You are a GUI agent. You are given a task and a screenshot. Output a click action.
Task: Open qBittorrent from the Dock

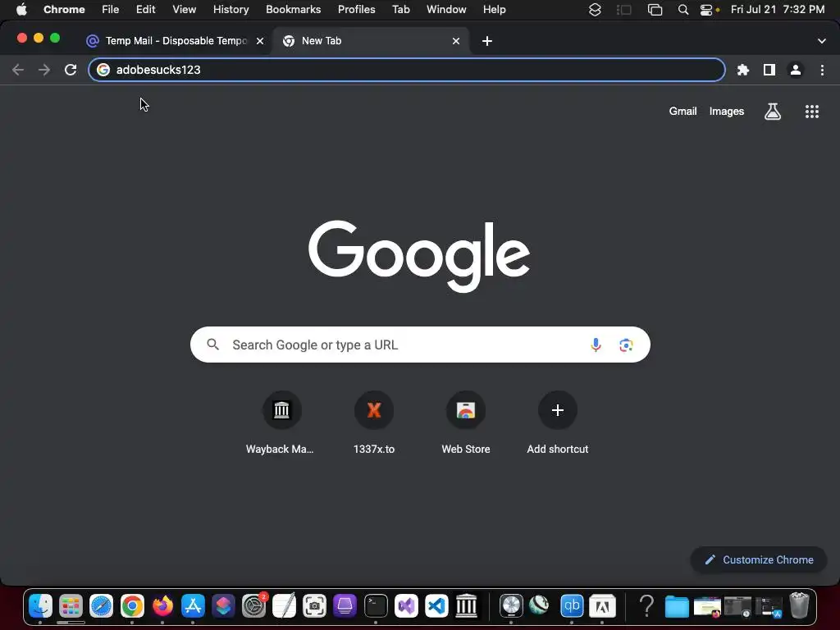click(572, 606)
